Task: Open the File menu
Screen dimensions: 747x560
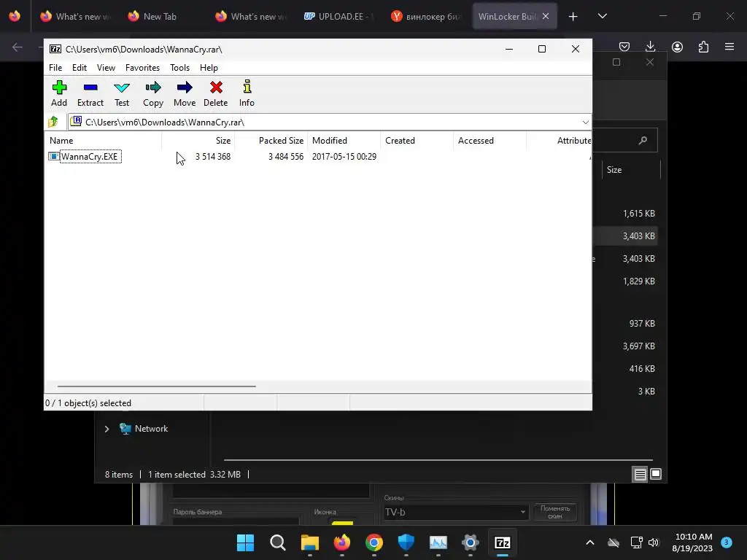Action: (x=55, y=68)
